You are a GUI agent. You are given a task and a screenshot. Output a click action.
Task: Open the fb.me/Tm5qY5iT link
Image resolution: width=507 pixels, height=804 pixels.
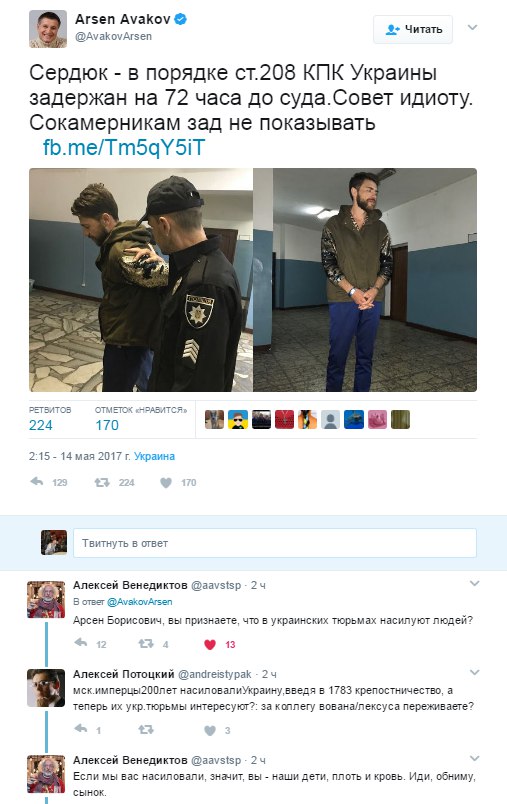[x=124, y=148]
